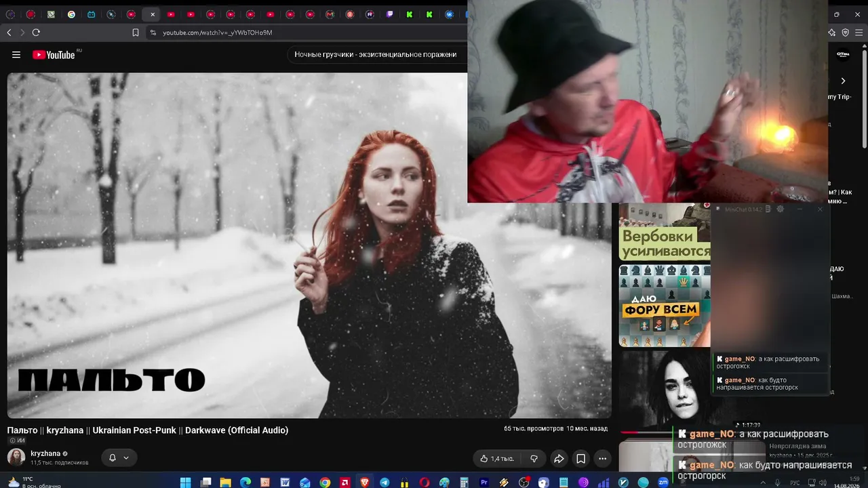868x488 pixels.
Task: Open Google Chrome from the taskbar
Action: [x=325, y=483]
